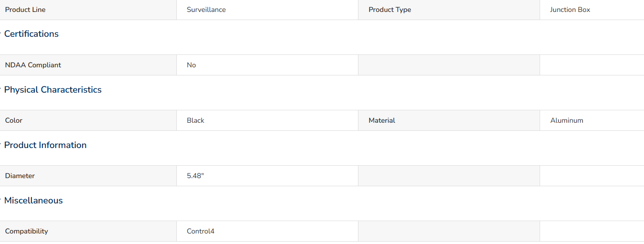Click the Diameter label cell

click(x=88, y=176)
